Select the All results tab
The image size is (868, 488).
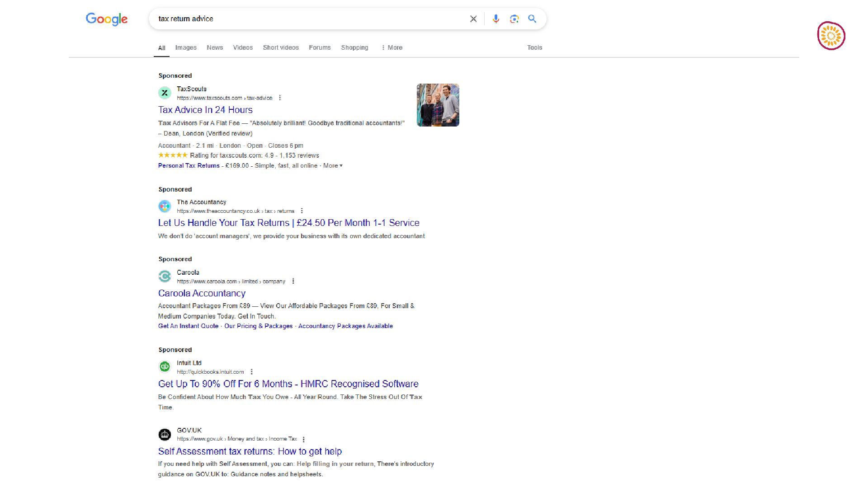click(x=161, y=48)
